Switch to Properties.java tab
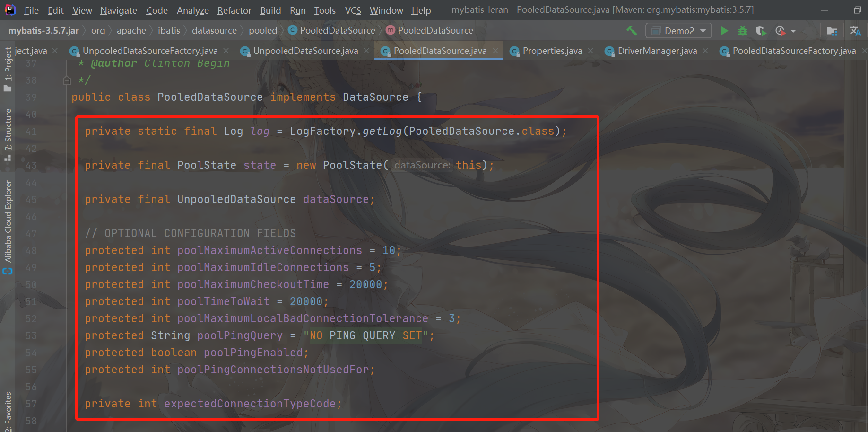 click(x=552, y=51)
